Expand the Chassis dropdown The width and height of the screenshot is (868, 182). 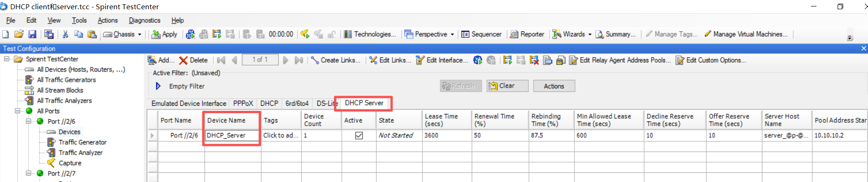click(x=140, y=34)
